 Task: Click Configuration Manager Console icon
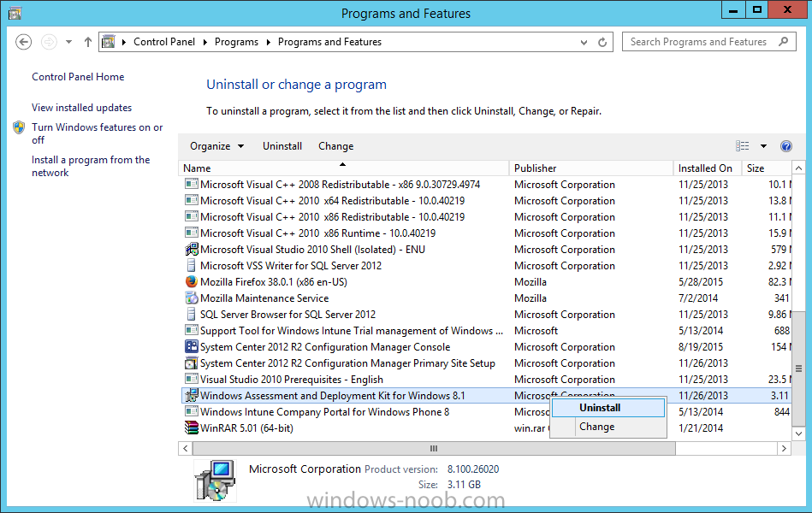191,346
